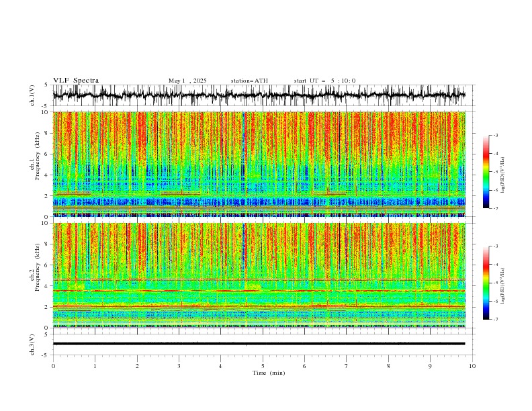Click the '4' tick on ch.2 frequency axis

click(x=48, y=286)
